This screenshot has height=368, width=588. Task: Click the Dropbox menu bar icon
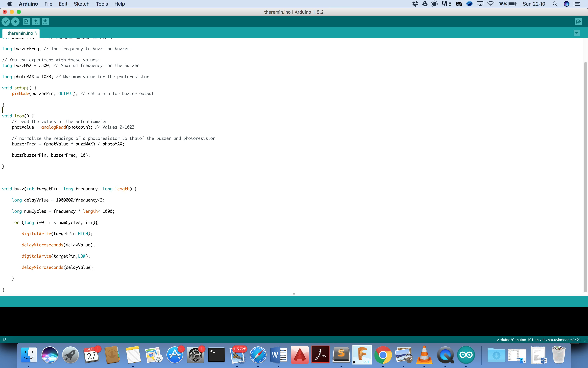click(x=415, y=4)
